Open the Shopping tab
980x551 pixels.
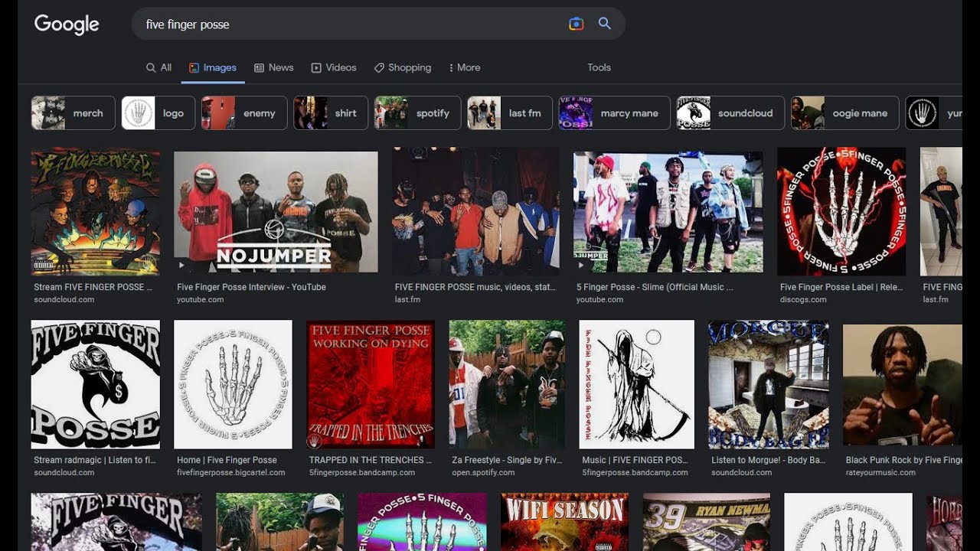(x=403, y=67)
